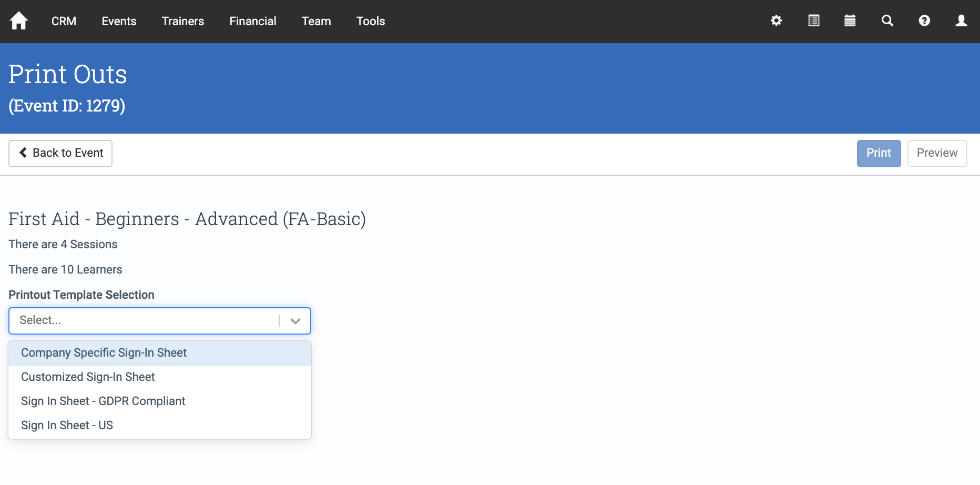Open the Tools menu

click(x=370, y=21)
